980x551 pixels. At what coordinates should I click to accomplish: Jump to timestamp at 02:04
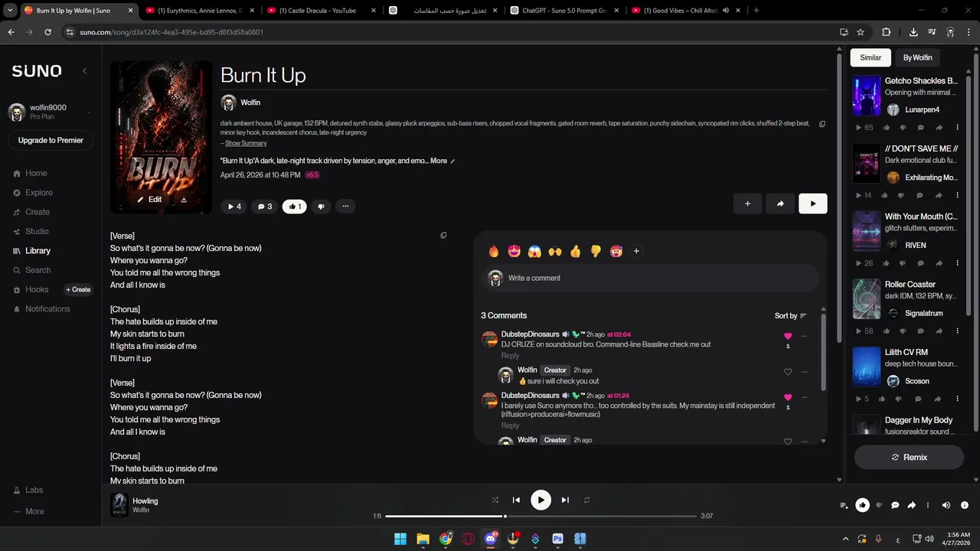(x=619, y=334)
